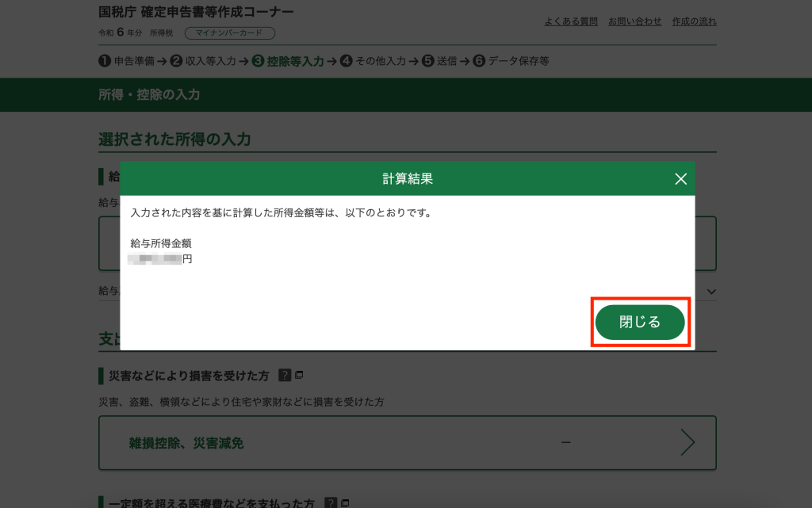Click new-window icon beside 災害などにより損害を受けた方
Viewport: 812px width, 508px height.
300,375
